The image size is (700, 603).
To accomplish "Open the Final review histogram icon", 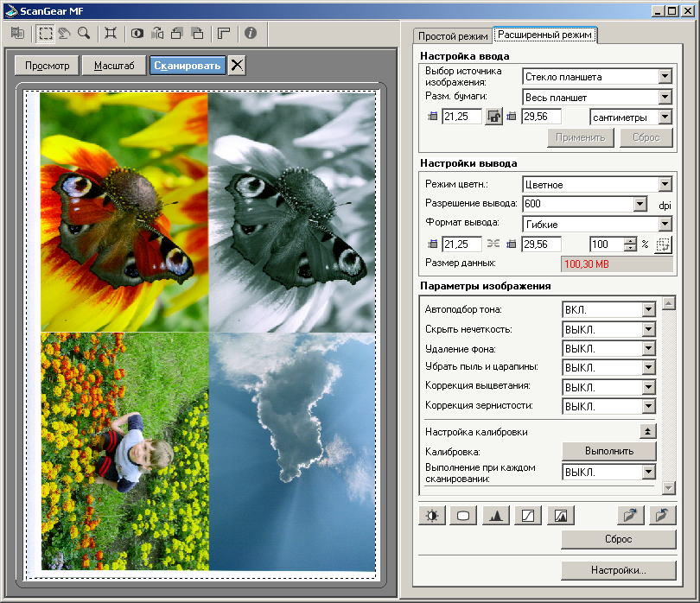I will pyautogui.click(x=561, y=516).
